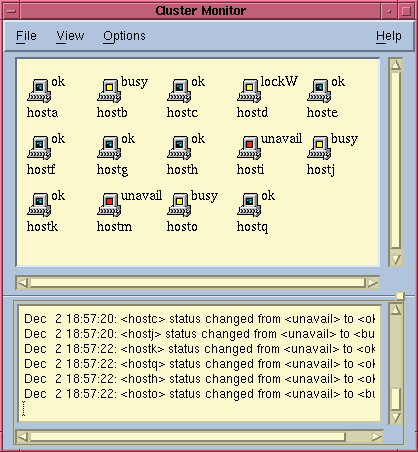This screenshot has width=418, height=452.
Task: Pick the unavailable hosti icon
Action: 249,148
